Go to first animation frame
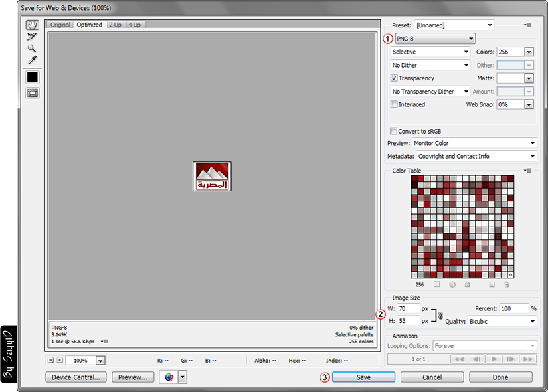The height and width of the screenshot is (392, 548). [459, 359]
